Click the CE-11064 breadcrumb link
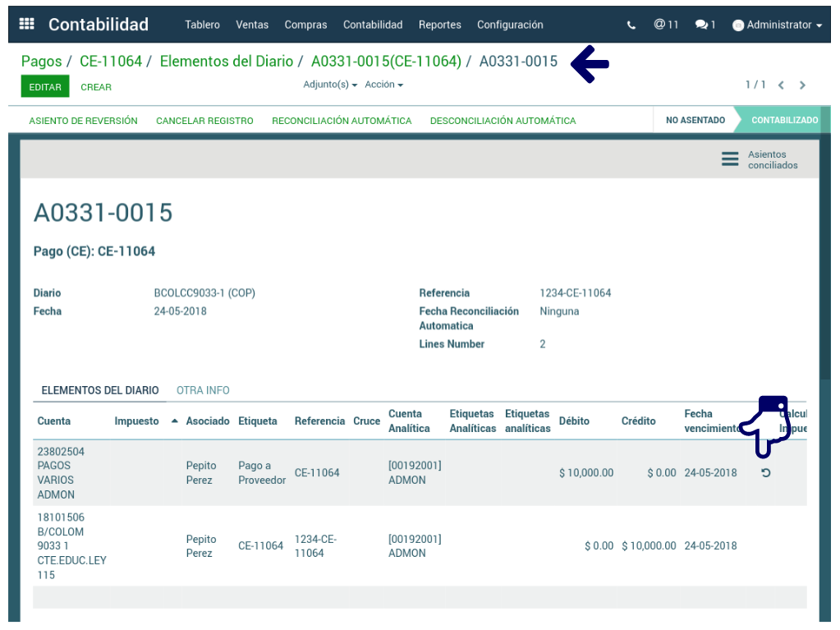 [x=111, y=62]
